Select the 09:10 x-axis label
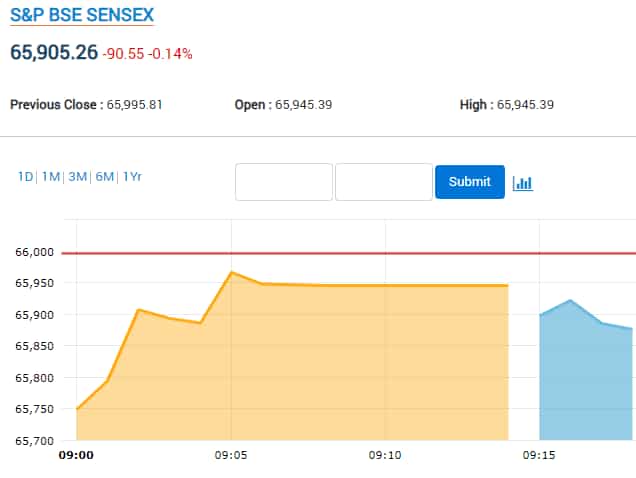The width and height of the screenshot is (636, 478). coord(385,455)
